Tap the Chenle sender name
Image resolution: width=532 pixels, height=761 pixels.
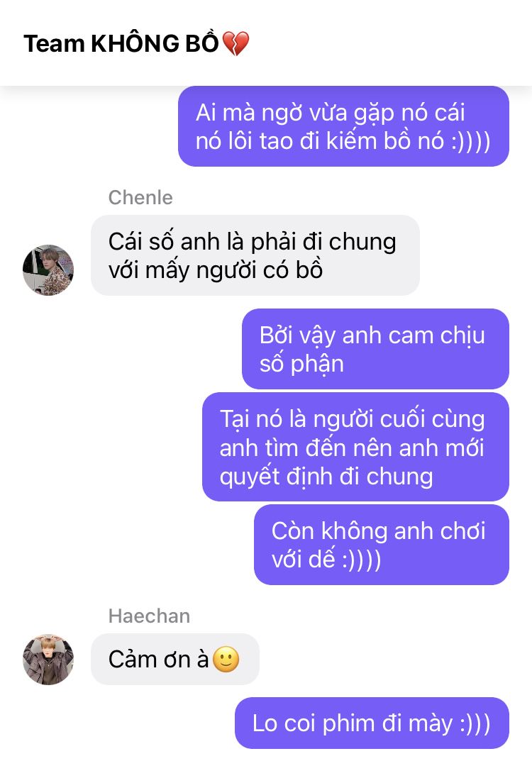click(x=140, y=198)
